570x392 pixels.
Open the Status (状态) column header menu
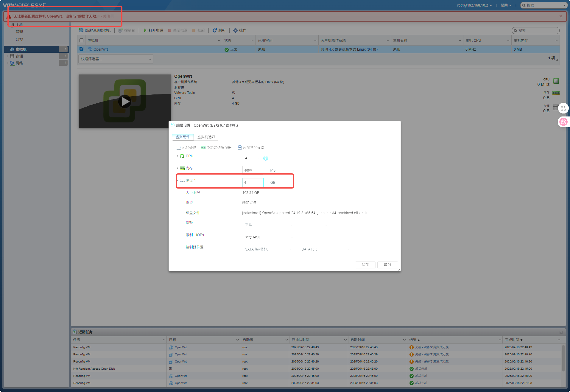(x=253, y=41)
